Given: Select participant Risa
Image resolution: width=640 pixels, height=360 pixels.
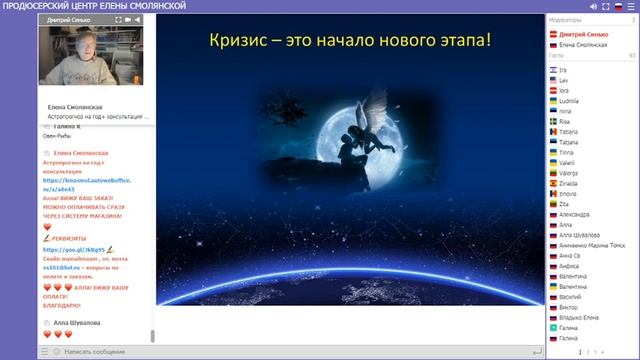Looking at the screenshot, I should click(564, 122).
